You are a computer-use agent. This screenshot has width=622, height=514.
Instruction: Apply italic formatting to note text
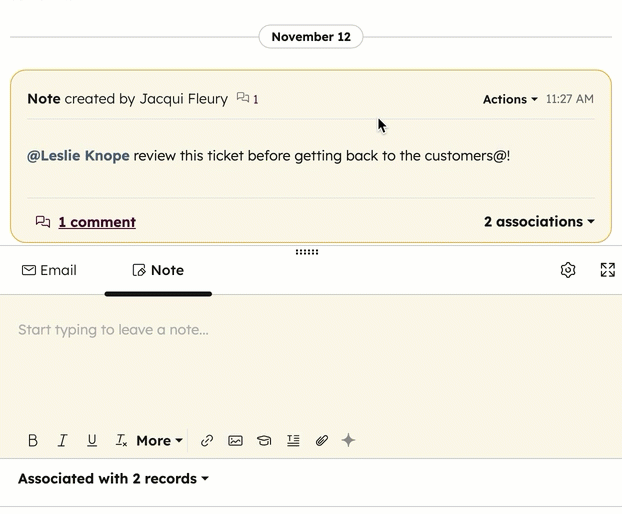(62, 440)
